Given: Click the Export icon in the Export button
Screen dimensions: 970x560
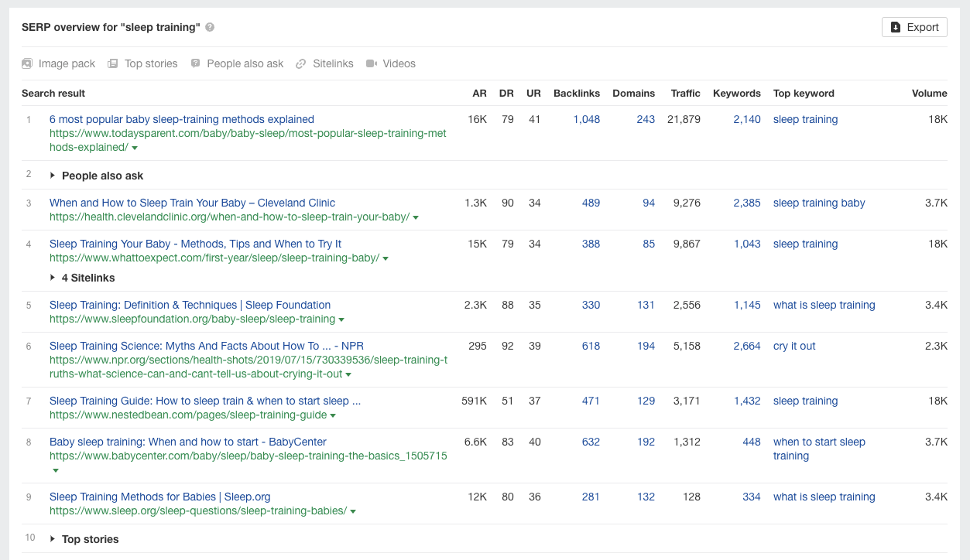Looking at the screenshot, I should click(x=897, y=26).
